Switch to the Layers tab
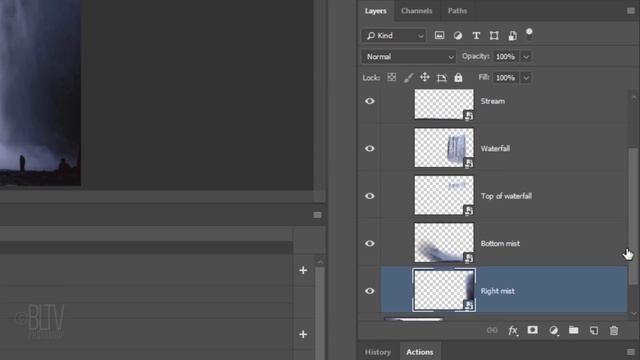 376,11
